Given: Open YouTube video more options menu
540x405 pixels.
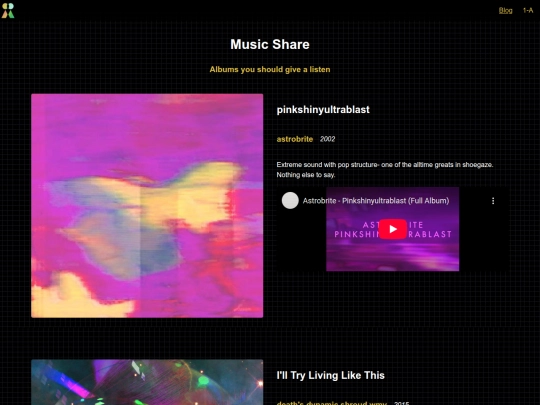Looking at the screenshot, I should (493, 201).
